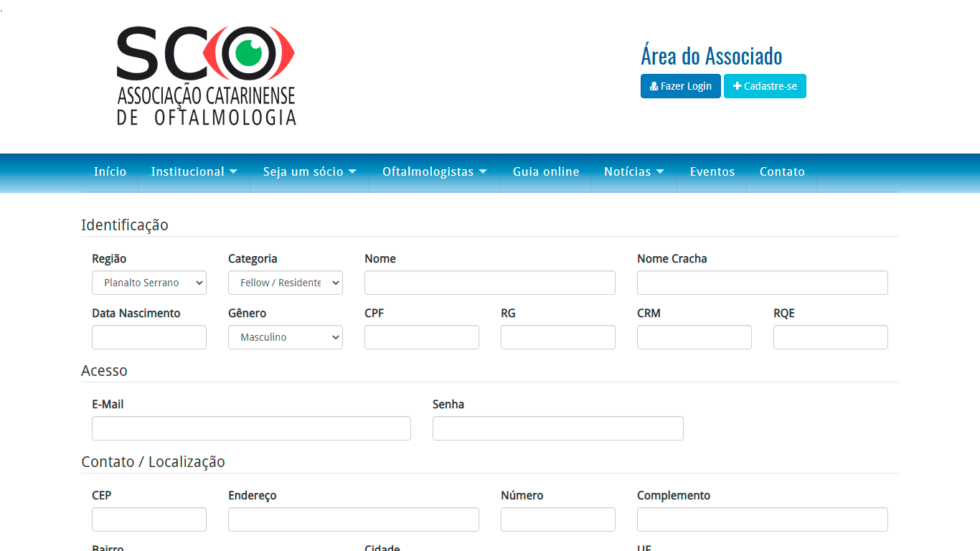Screen dimensions: 980x551
Task: Expand the Notícias dropdown menu
Action: pos(633,172)
